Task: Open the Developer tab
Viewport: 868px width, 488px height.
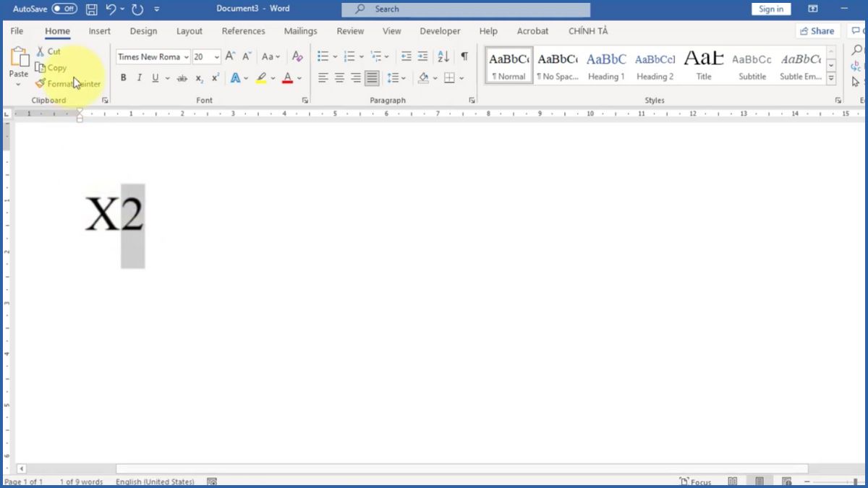Action: point(440,31)
